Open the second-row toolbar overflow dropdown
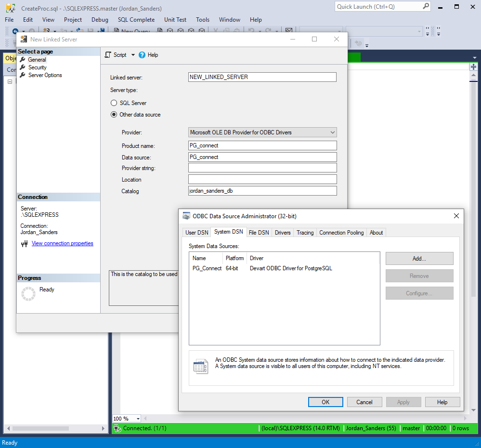Screen dimensions: 481x448 (x=367, y=45)
